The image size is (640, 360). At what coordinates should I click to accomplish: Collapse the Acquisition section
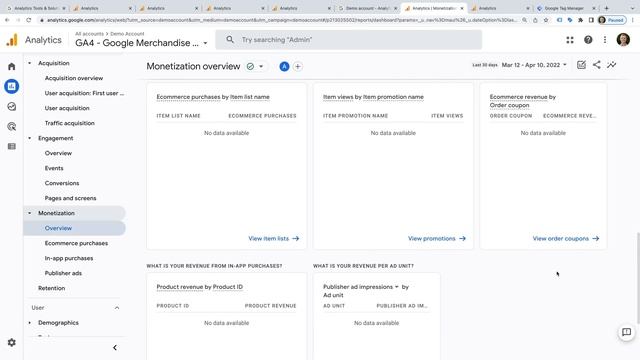[29, 63]
